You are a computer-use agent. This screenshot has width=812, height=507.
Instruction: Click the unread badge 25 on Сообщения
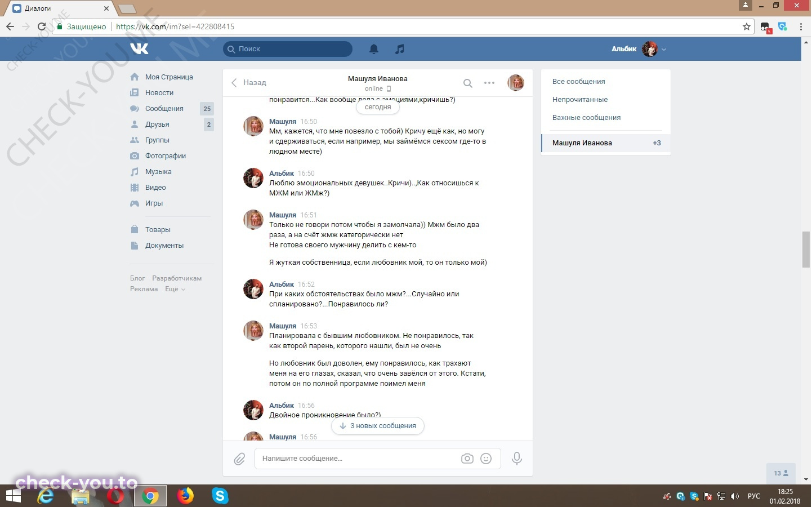coord(207,109)
